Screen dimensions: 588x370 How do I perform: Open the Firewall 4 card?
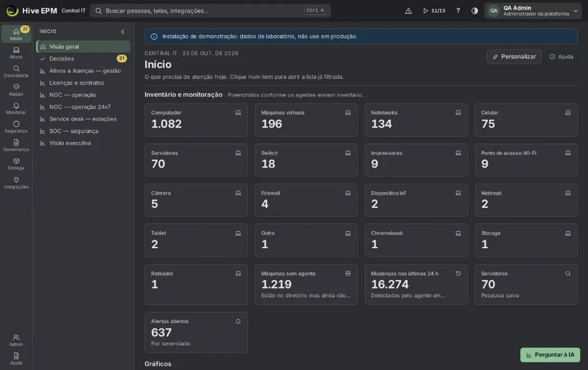click(x=306, y=200)
